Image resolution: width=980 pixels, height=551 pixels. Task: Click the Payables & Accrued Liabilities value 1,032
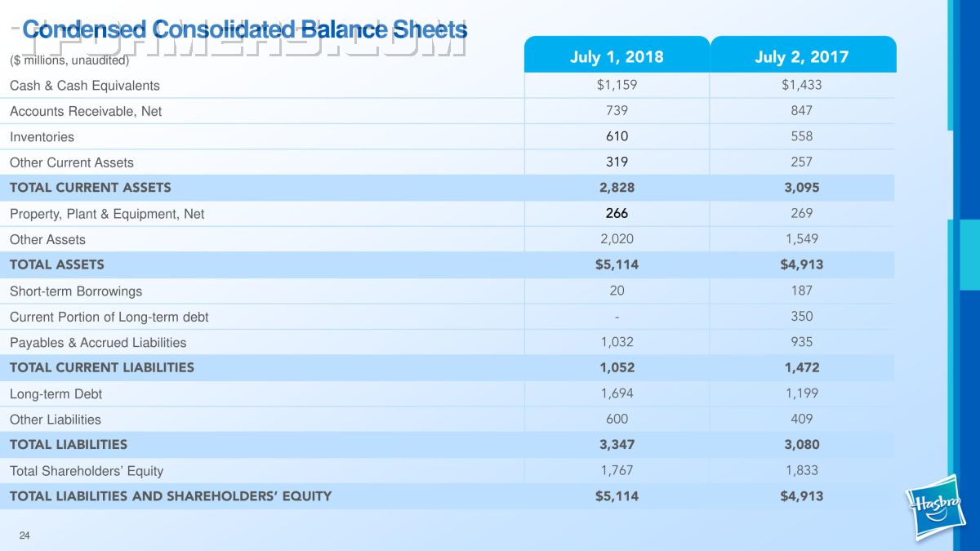point(617,342)
